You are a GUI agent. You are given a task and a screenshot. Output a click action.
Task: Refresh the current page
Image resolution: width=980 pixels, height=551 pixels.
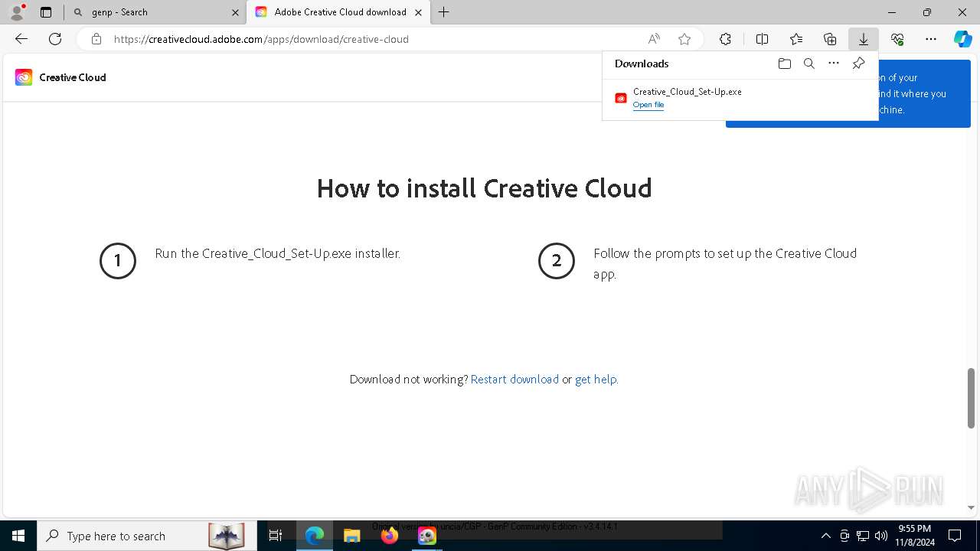[55, 39]
